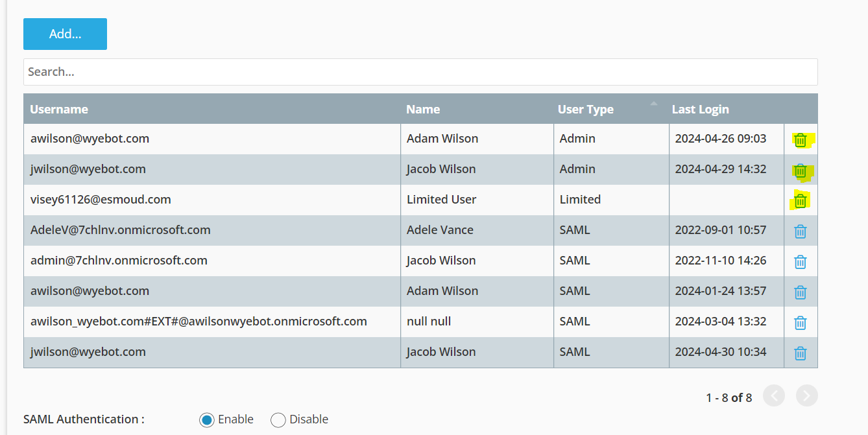Select the AdeleV@7chlnv.onmicrosoft.com username cell
The width and height of the screenshot is (868, 435).
(121, 230)
